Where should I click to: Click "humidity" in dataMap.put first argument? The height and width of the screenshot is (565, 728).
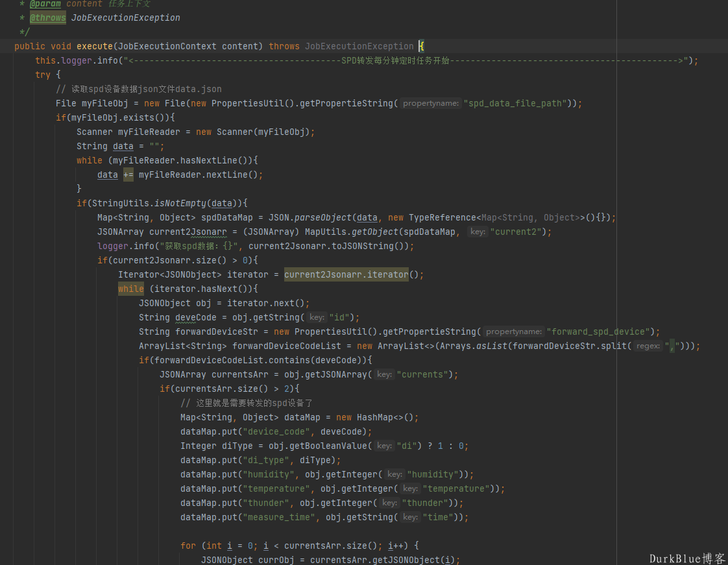pos(269,475)
